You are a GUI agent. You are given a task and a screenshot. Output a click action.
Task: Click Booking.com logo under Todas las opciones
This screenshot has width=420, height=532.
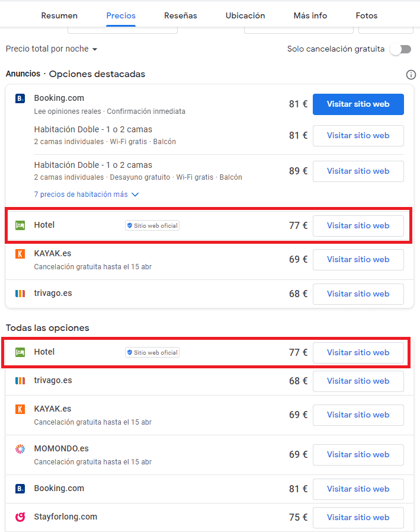pyautogui.click(x=20, y=489)
